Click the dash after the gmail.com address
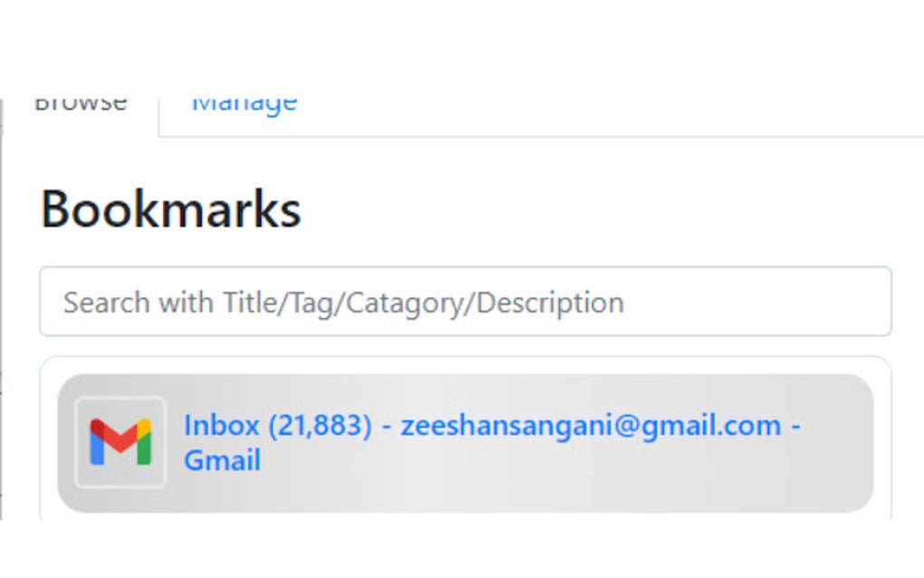The height and width of the screenshot is (578, 924). tap(794, 425)
